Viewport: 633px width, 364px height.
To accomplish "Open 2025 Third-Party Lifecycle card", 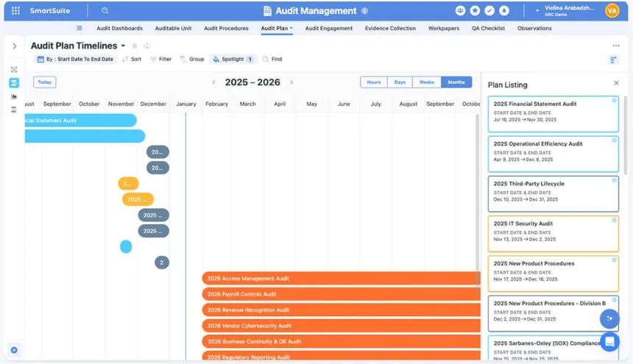I will pyautogui.click(x=553, y=194).
